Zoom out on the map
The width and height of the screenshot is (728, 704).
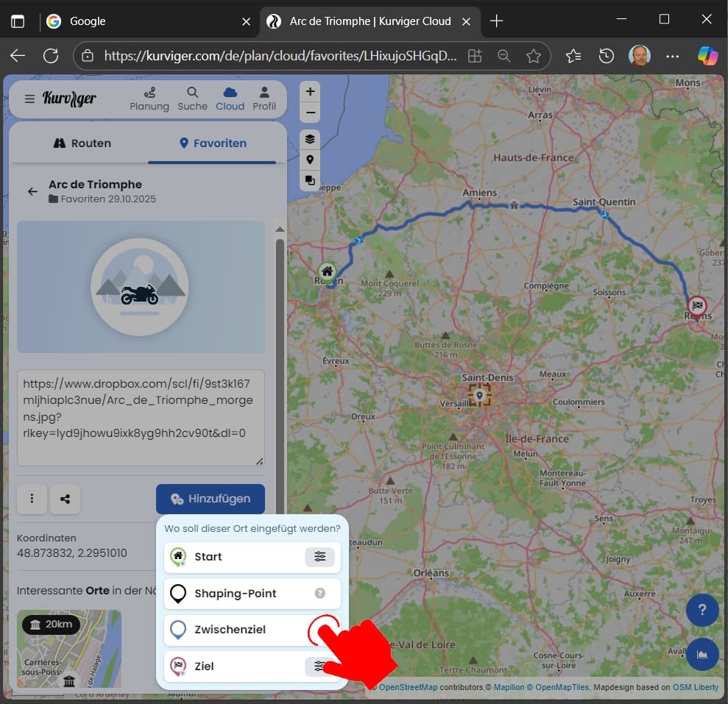point(310,113)
